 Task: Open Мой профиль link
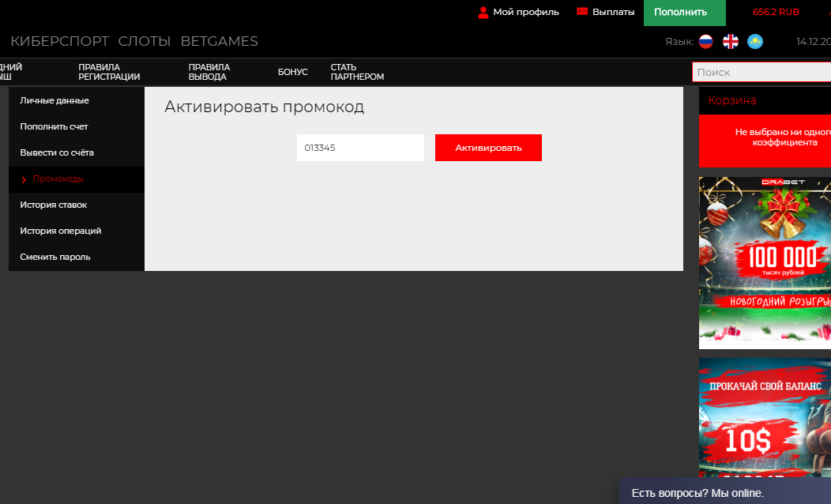[x=526, y=12]
